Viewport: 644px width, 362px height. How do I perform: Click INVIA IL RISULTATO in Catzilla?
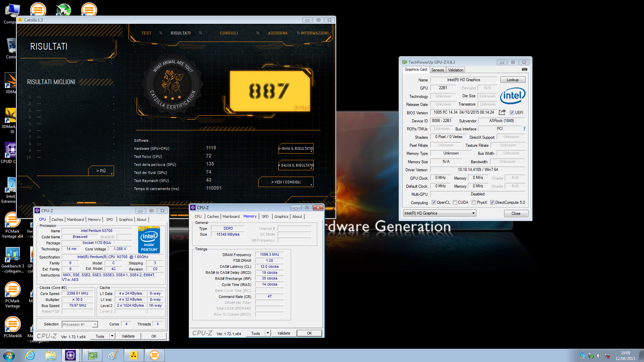click(x=296, y=148)
